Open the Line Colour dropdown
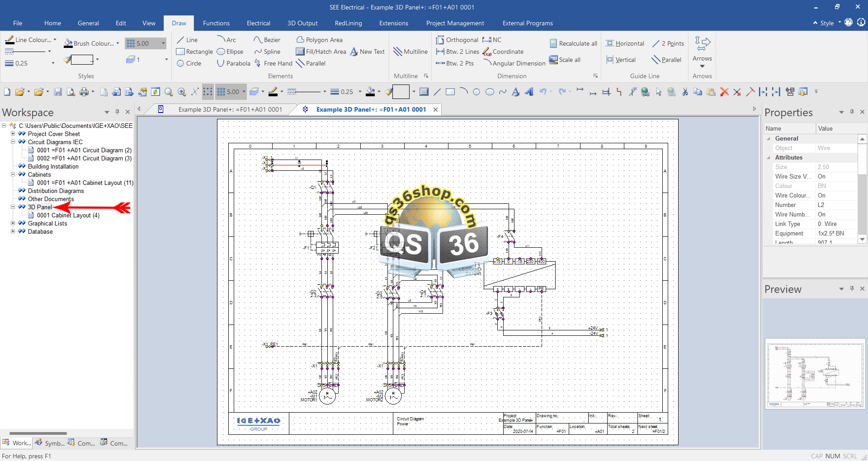This screenshot has height=461, width=868. pyautogui.click(x=55, y=40)
